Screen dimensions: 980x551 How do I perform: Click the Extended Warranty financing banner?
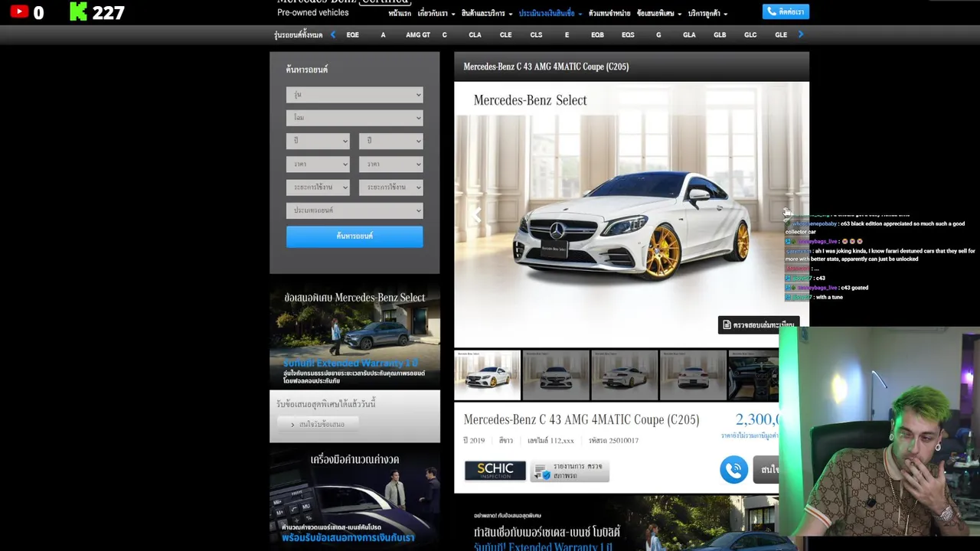[x=616, y=523]
